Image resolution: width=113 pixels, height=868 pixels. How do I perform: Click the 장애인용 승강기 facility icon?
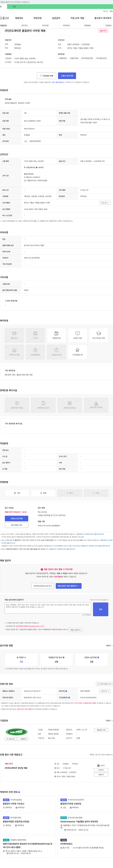point(43,405)
